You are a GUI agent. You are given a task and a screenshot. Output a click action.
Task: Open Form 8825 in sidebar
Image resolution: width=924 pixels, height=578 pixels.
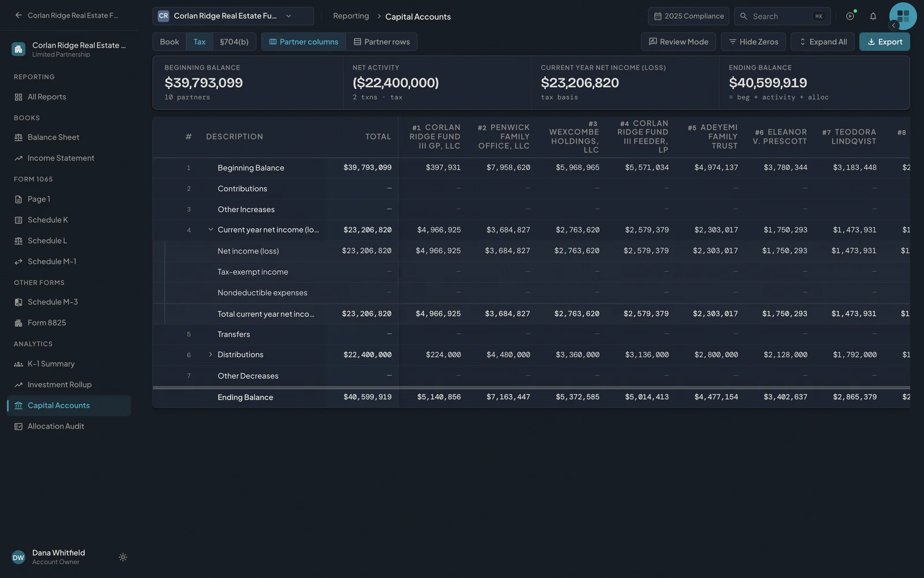(69, 323)
